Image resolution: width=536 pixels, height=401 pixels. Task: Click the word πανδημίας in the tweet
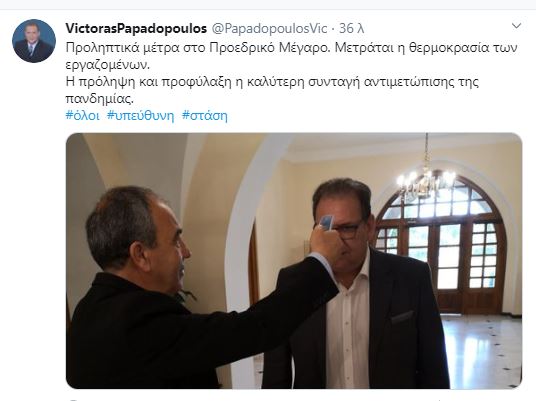point(99,99)
